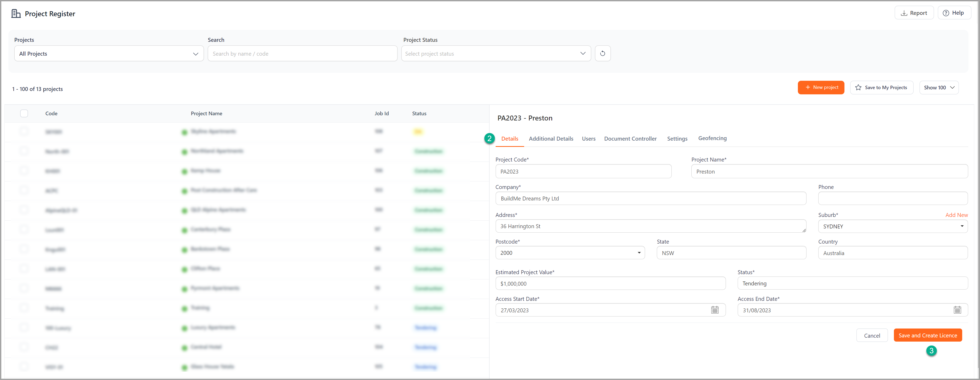Open the Suburb SYDNEY dropdown
Viewport: 980px width, 380px height.
pyautogui.click(x=893, y=227)
